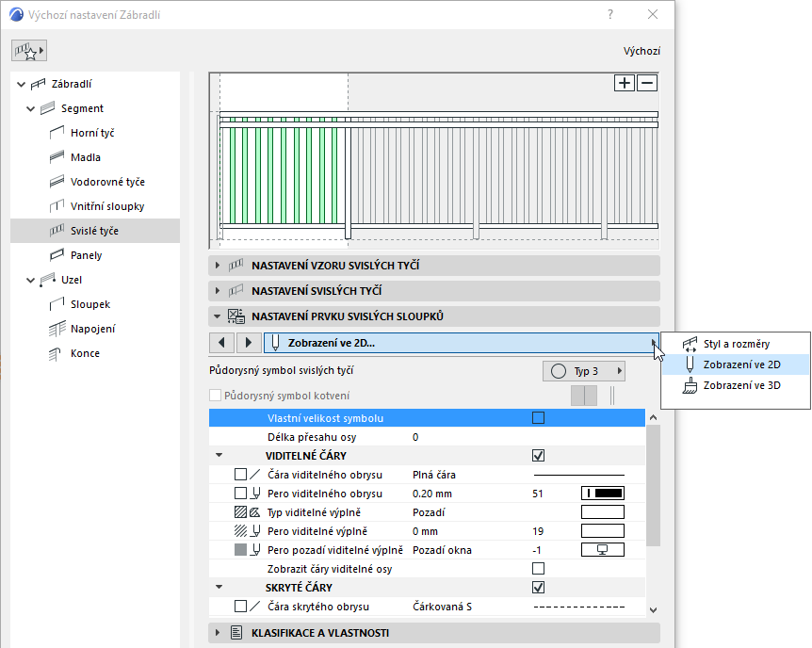Click the Klasifikace a vlastnosti list icon
The height and width of the screenshot is (648, 812).
coord(236,633)
